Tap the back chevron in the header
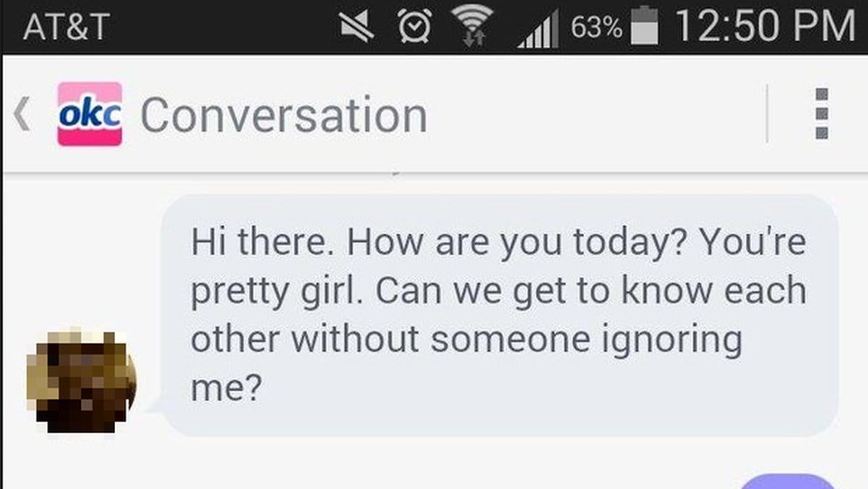This screenshot has height=489, width=868. coord(22,114)
